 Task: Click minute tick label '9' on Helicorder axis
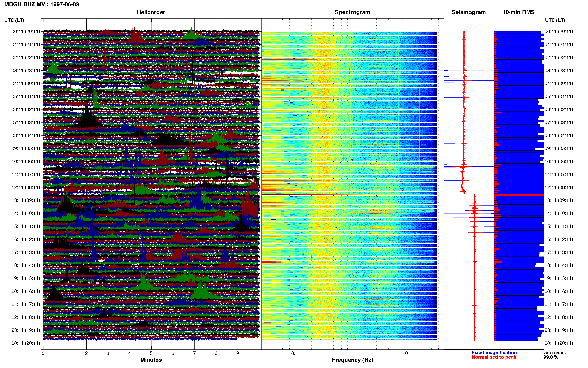tap(238, 353)
